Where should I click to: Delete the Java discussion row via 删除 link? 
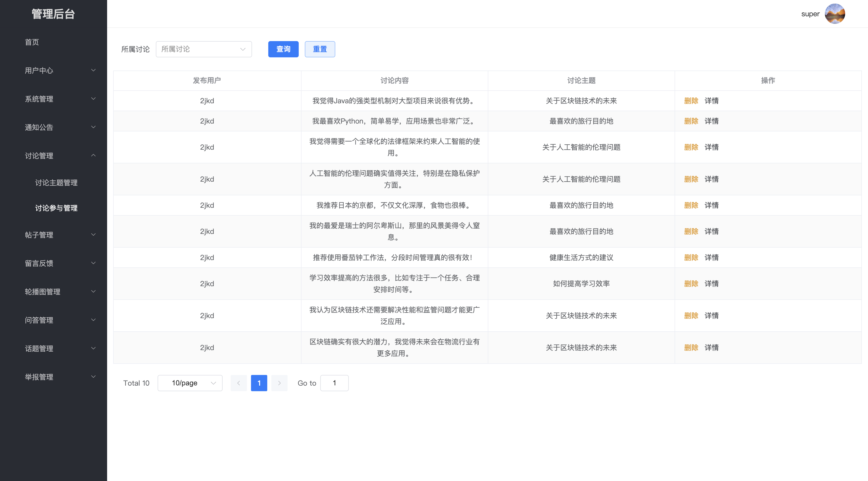691,101
